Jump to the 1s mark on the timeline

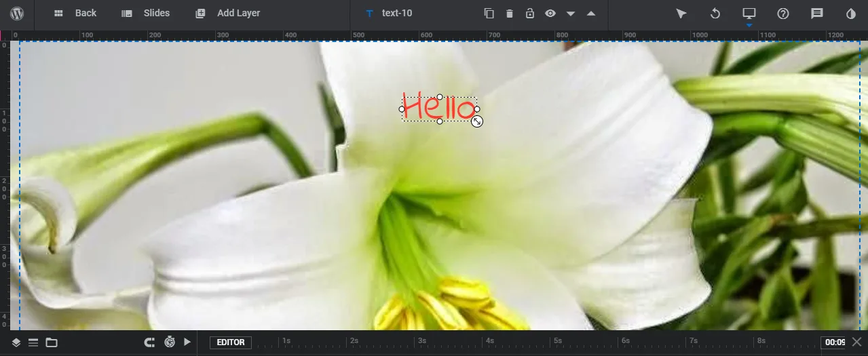click(286, 340)
